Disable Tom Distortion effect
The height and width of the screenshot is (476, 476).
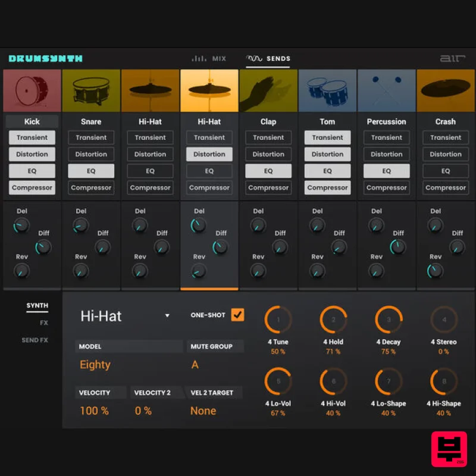327,154
